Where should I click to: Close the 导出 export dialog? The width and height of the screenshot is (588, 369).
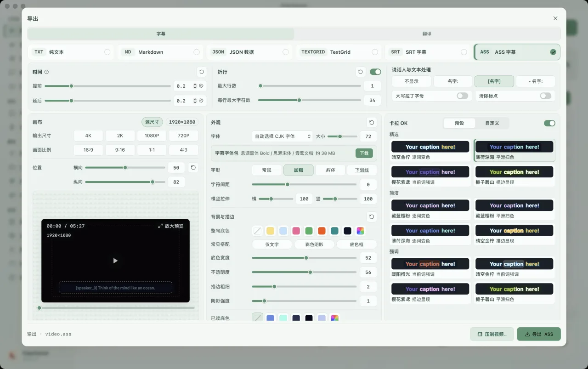point(555,18)
